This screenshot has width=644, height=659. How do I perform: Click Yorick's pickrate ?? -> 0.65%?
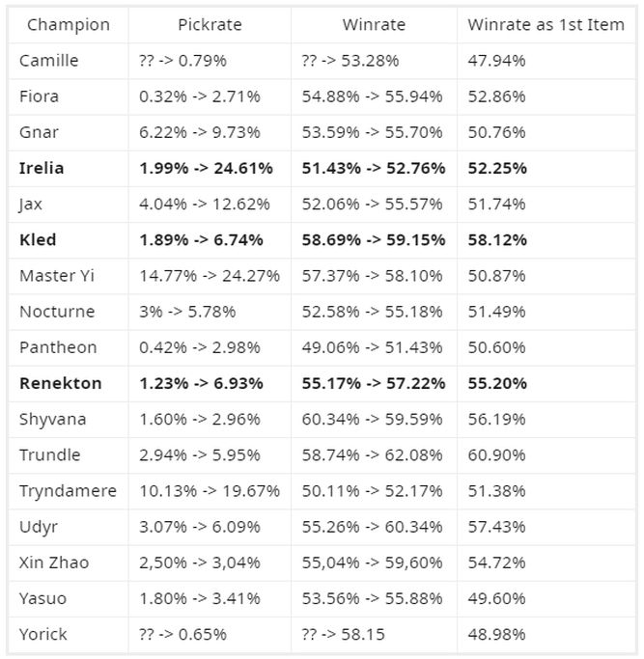(183, 634)
